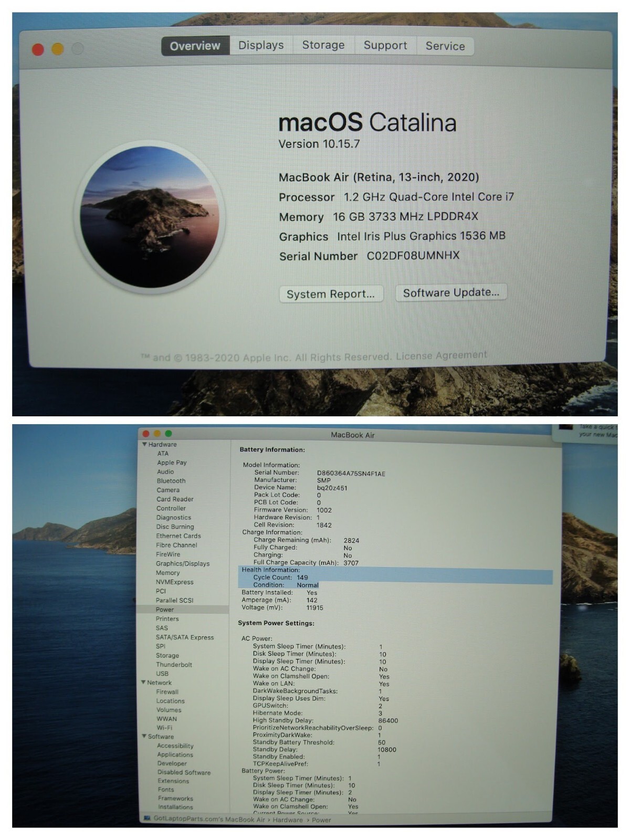Image resolution: width=630 pixels, height=840 pixels.
Task: Select NVMExpress in the sidebar
Action: [x=174, y=582]
